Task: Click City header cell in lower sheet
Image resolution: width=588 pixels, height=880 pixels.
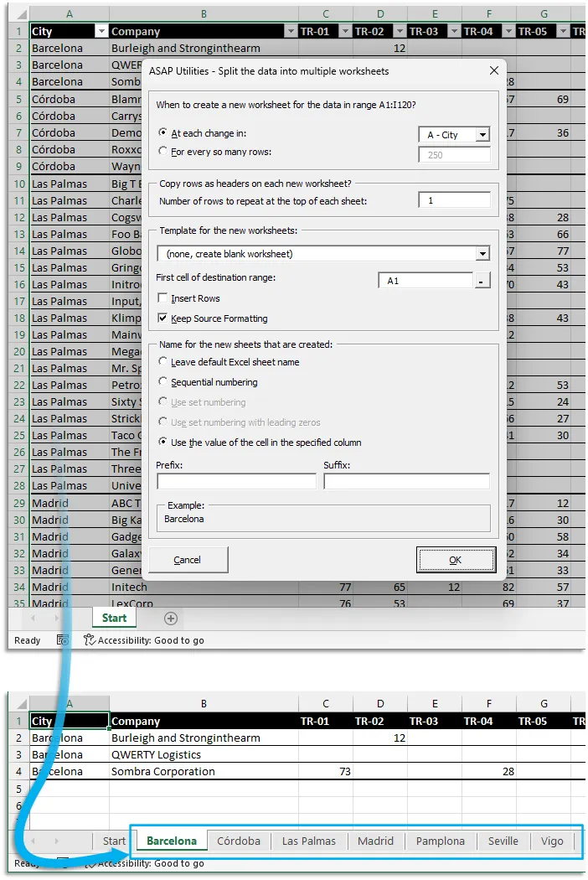Action: 69,721
